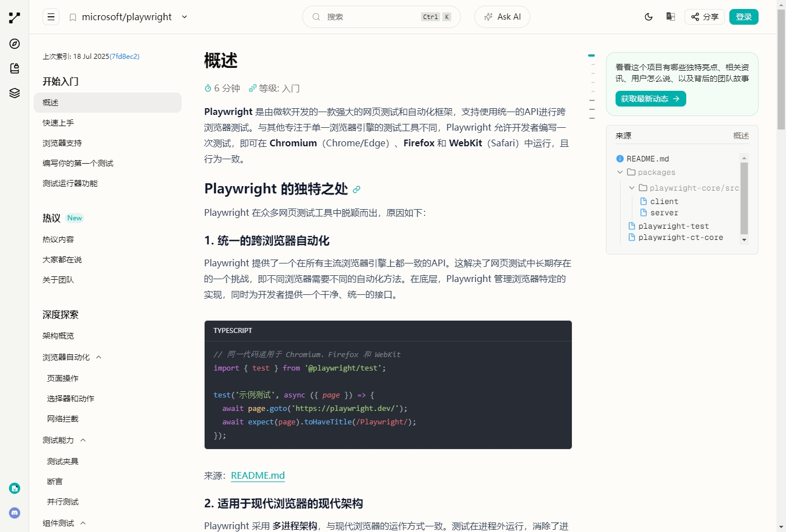Click the active teal table-of-contents marker
Image resolution: width=786 pixels, height=532 pixels.
(591, 55)
